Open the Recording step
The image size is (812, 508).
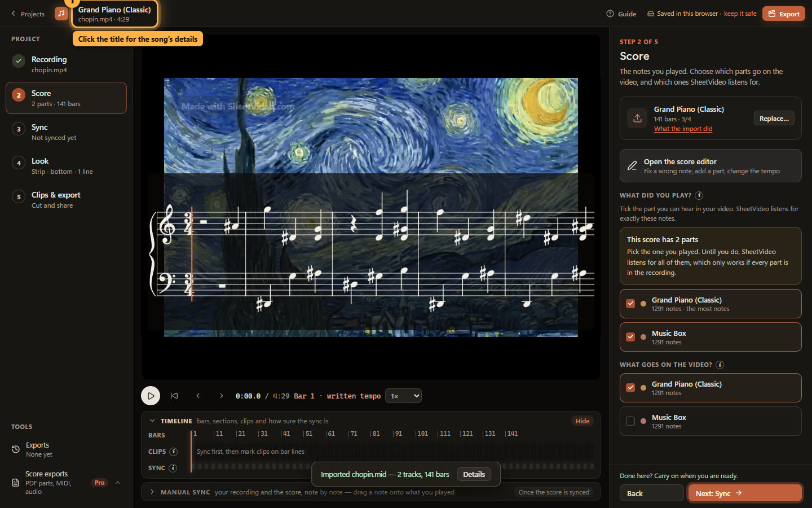point(66,64)
